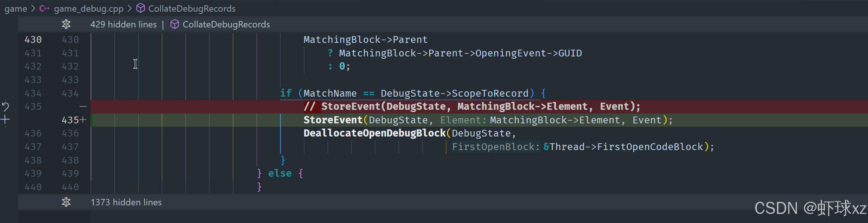
Task: Click line number 430 in left gutter
Action: click(x=33, y=39)
